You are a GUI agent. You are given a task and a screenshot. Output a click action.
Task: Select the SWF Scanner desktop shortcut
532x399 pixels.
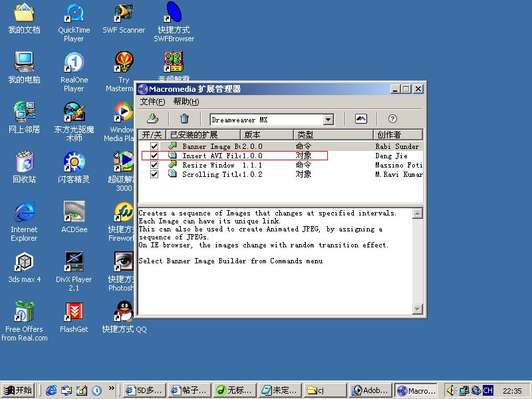(124, 19)
